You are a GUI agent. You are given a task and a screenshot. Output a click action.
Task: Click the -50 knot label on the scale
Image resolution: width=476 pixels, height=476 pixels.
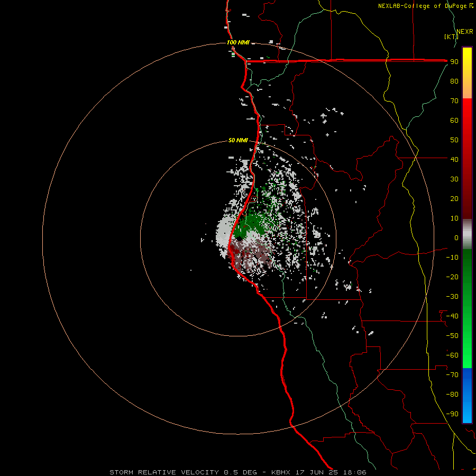452,336
